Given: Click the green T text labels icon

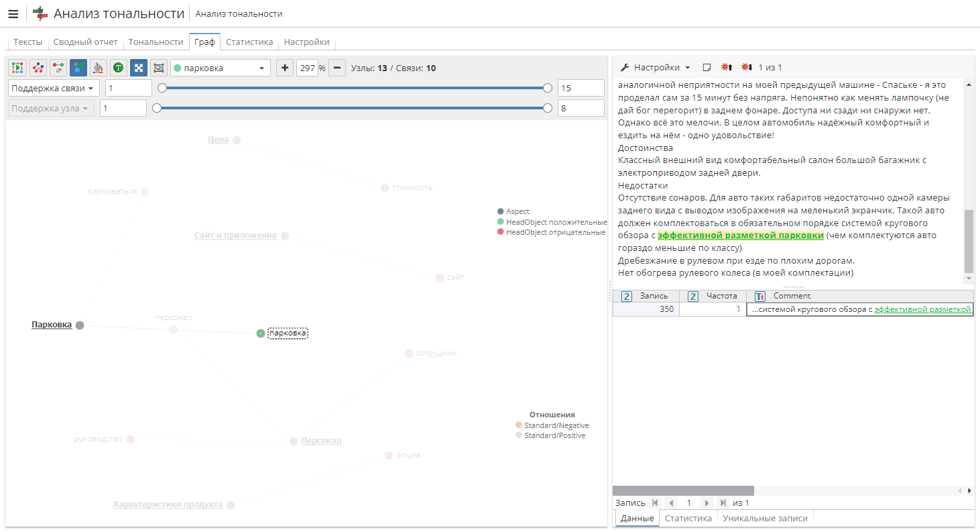Looking at the screenshot, I should [119, 68].
